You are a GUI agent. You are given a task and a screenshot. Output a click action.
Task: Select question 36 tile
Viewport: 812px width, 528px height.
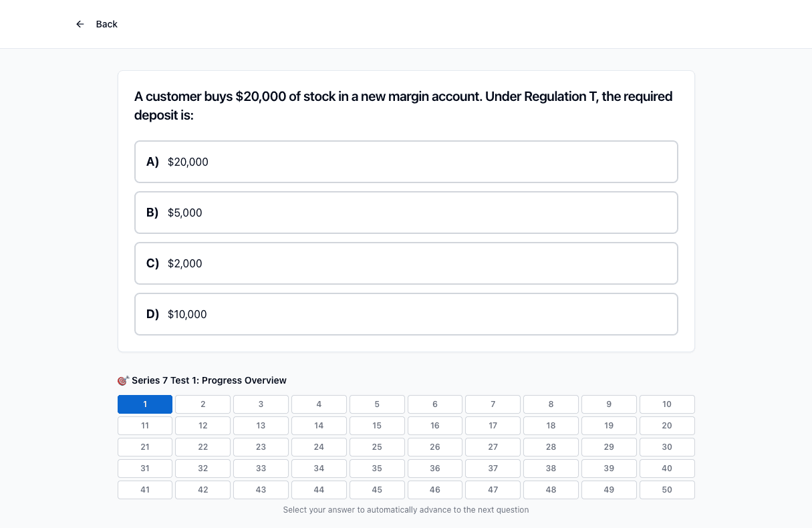pos(435,469)
